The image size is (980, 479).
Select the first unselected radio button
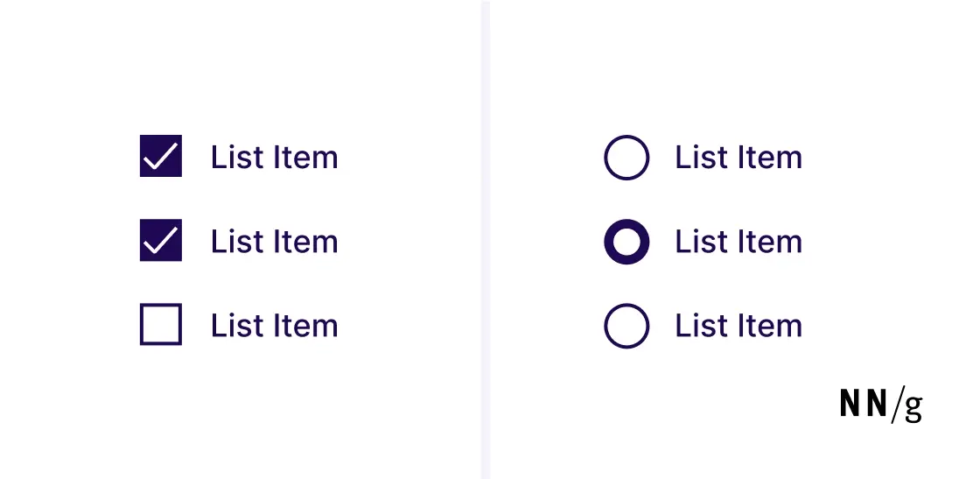click(626, 158)
